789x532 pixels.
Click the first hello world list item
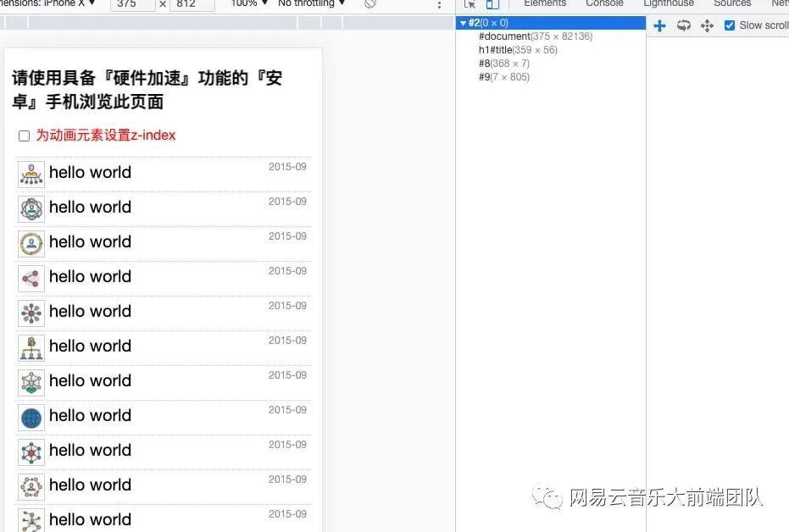pos(90,173)
